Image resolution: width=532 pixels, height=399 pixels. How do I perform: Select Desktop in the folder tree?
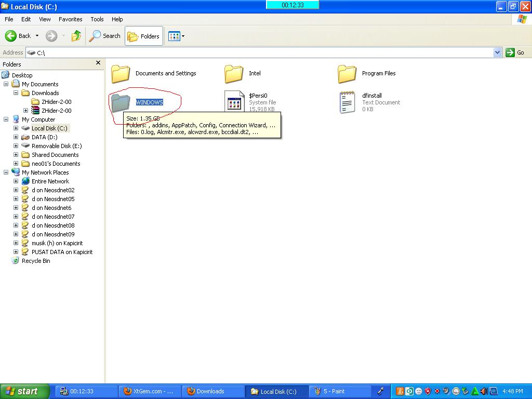(x=22, y=75)
